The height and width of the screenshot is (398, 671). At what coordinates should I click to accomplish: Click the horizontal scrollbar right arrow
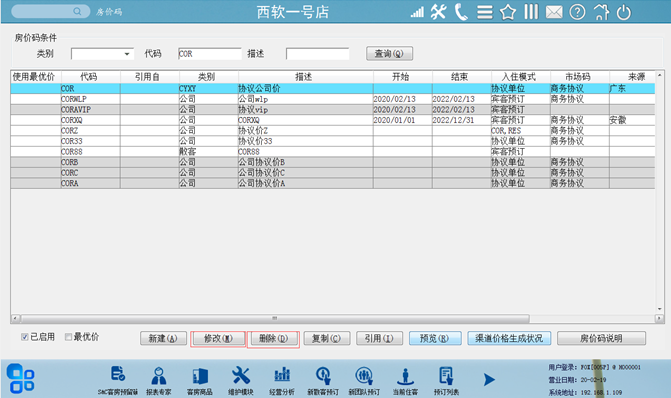[659, 318]
